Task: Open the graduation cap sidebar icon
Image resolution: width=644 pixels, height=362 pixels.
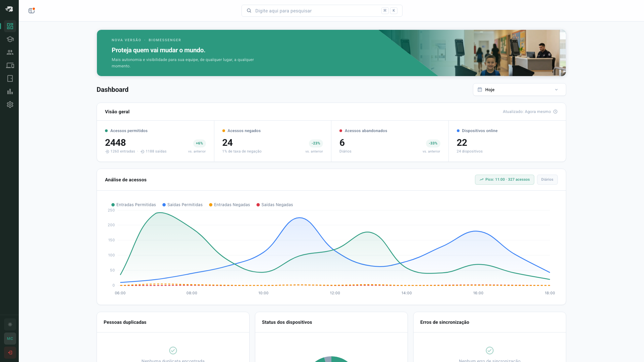Action: pos(10,39)
